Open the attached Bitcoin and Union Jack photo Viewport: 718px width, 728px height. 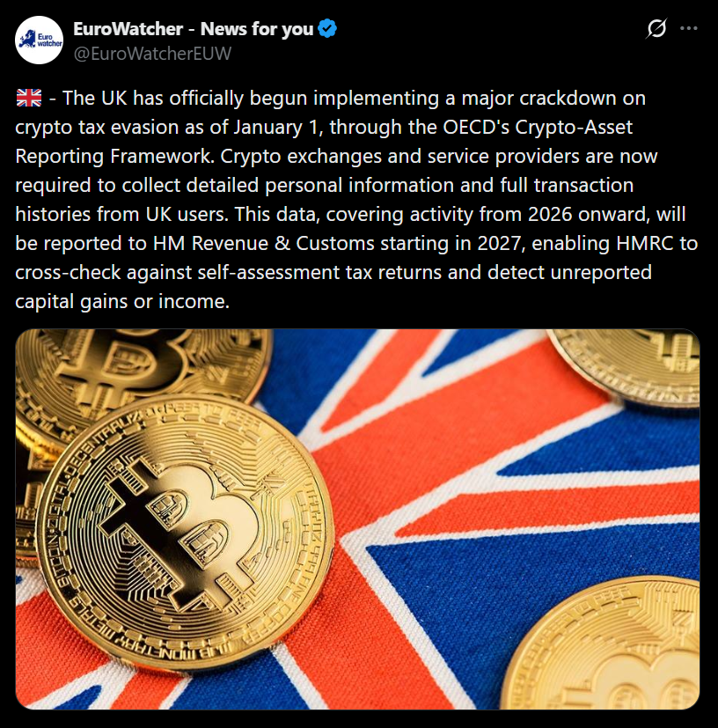(357, 519)
